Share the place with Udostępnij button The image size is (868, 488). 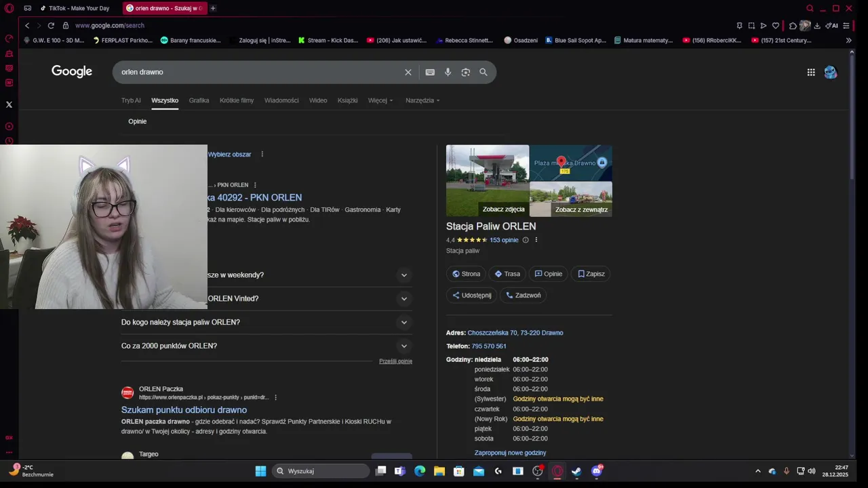(x=471, y=296)
